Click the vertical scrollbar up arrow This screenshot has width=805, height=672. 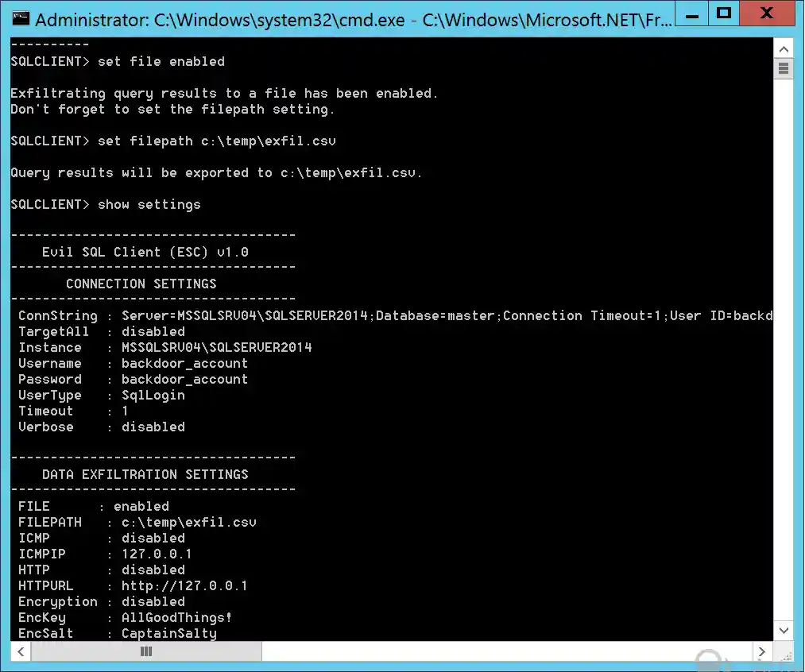(784, 49)
